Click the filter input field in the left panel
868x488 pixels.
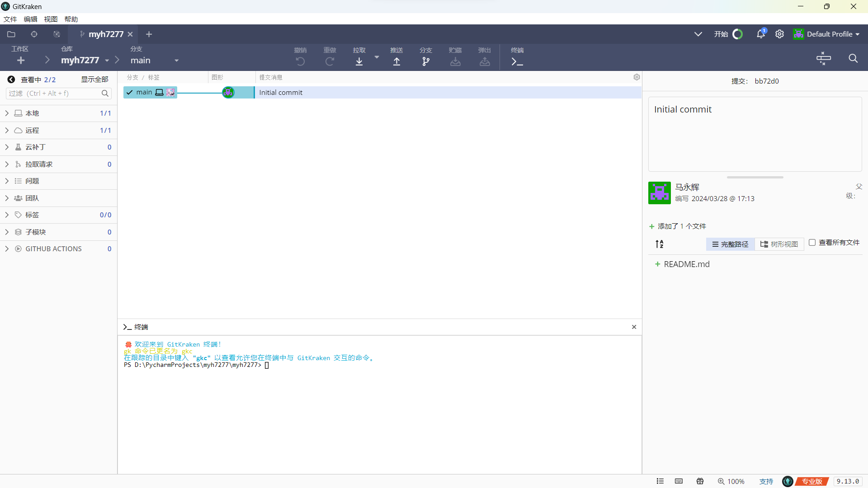tap(59, 94)
